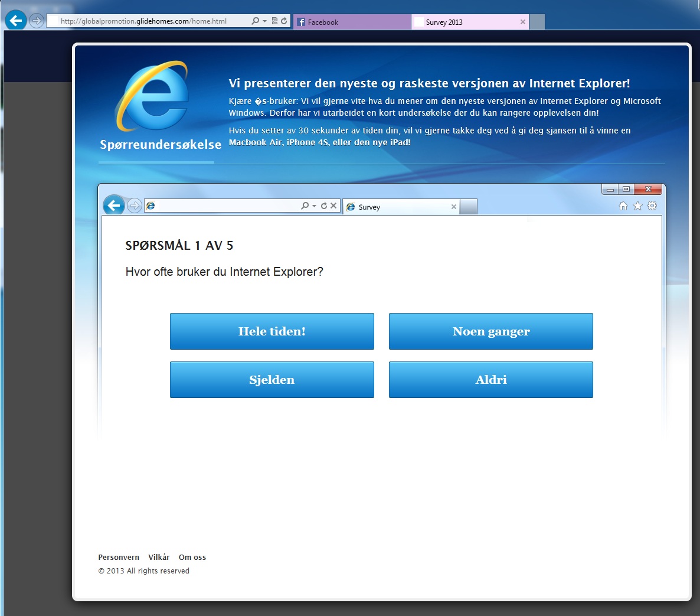Choose the Noen ganger answer
Viewport: 700px width, 616px height.
pyautogui.click(x=491, y=331)
